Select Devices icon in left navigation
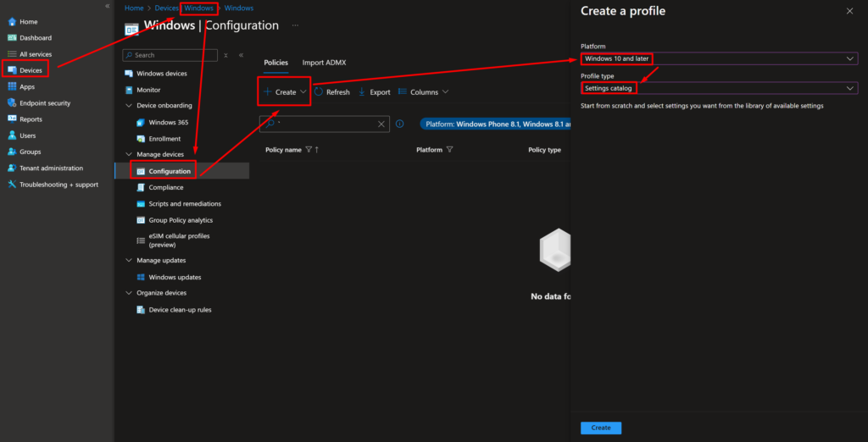Viewport: 868px width, 442px height. [12, 70]
